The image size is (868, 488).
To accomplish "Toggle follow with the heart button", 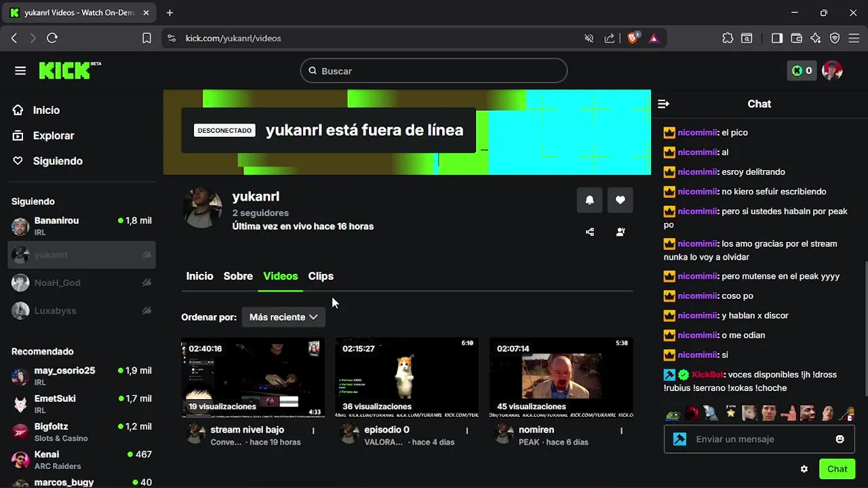I will tap(620, 200).
